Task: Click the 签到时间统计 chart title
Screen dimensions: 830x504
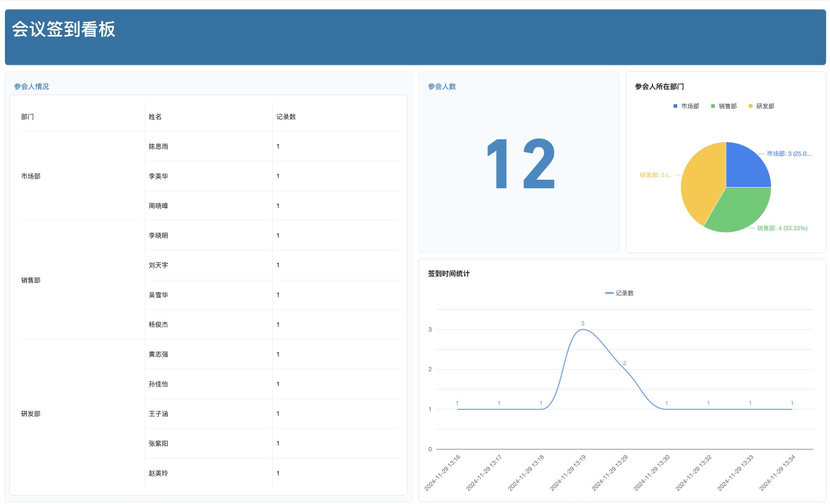Action: click(449, 273)
